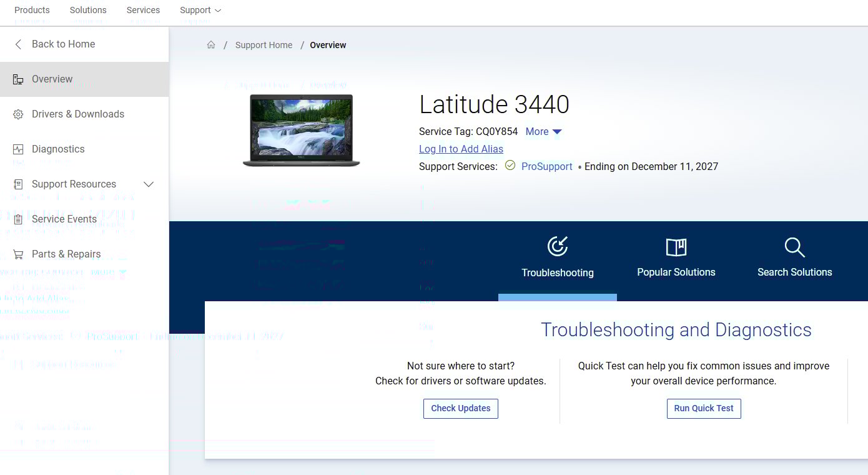Open the ProSupport link

(x=547, y=166)
